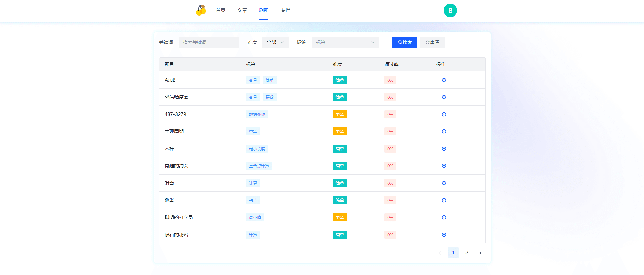Screen dimensions: 644x275
Task: Click the action icon for 聪明的打字员
Action: pos(444,217)
